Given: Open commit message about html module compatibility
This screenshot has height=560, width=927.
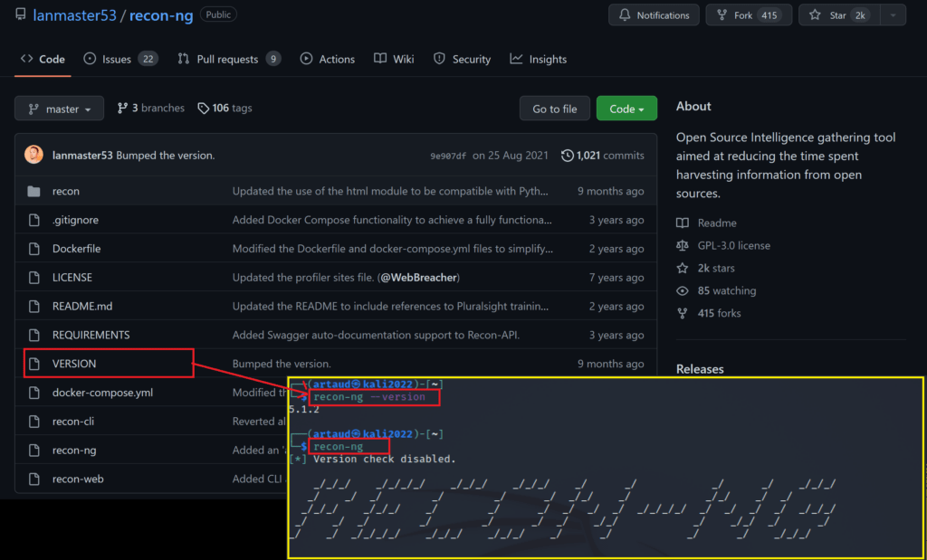Looking at the screenshot, I should (x=390, y=192).
